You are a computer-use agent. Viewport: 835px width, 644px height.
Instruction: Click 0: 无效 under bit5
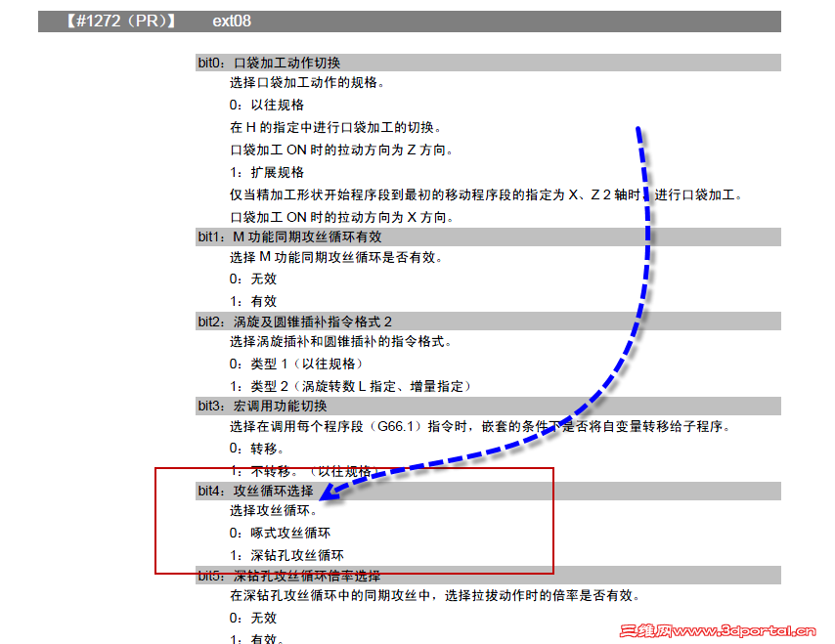coord(253,618)
